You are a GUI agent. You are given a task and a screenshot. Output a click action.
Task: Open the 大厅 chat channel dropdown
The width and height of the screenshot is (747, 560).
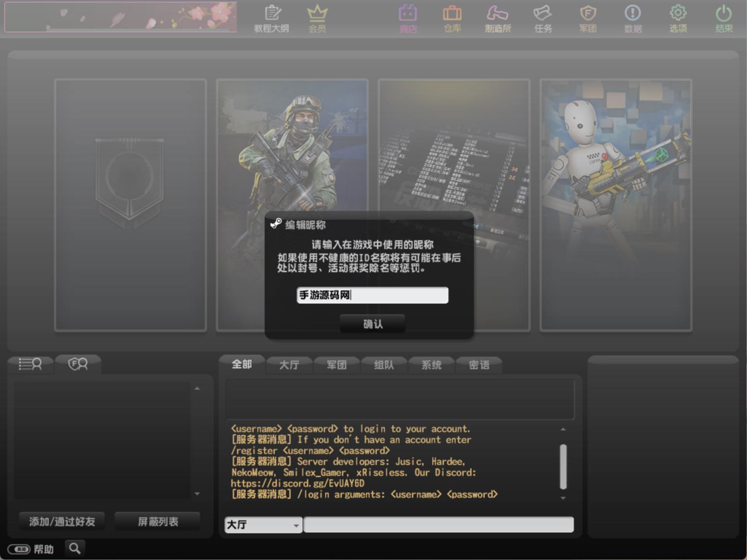263,525
